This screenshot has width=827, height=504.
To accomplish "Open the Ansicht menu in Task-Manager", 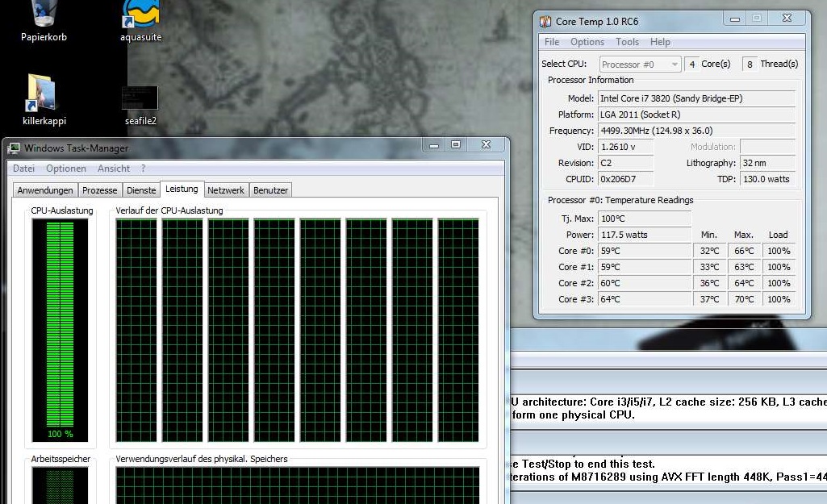I will [x=114, y=169].
